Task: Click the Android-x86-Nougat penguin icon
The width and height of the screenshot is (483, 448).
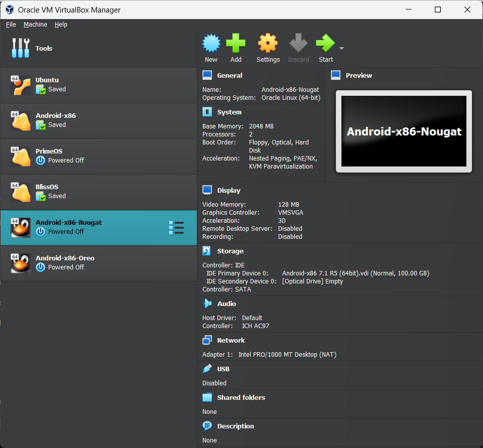Action: 20,228
